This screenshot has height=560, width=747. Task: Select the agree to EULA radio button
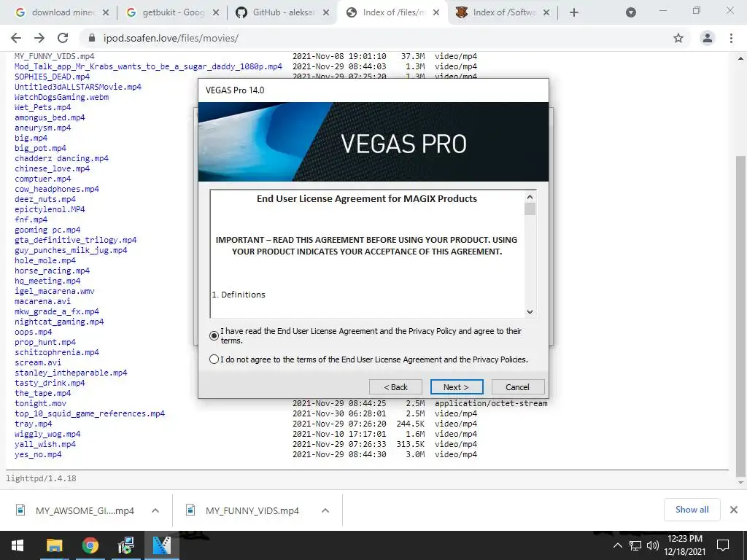tap(214, 335)
